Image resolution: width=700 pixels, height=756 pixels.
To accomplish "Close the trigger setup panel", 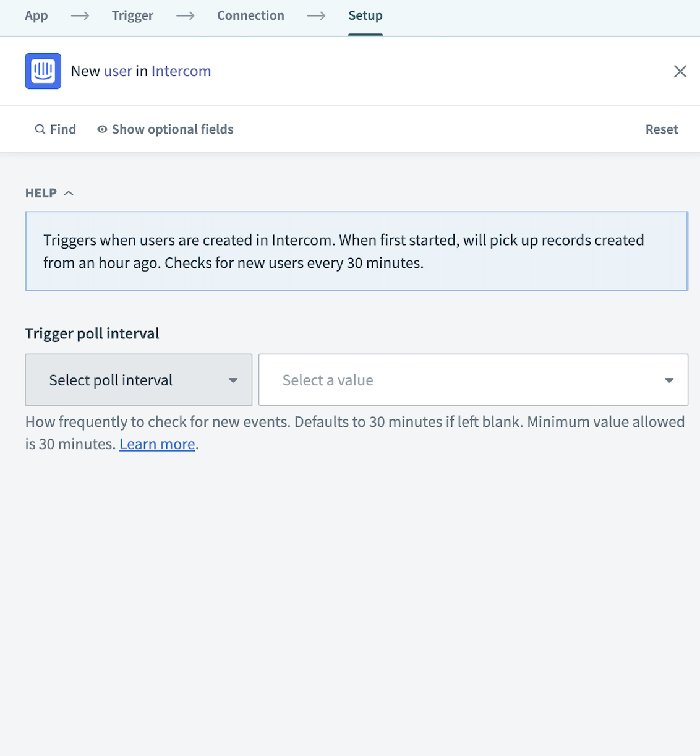I will point(680,71).
